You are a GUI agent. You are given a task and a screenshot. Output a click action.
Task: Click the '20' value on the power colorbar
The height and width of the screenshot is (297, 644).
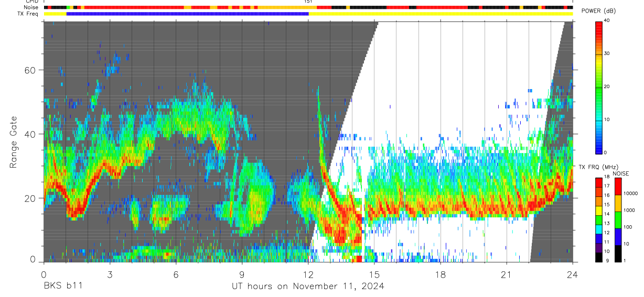coord(607,87)
